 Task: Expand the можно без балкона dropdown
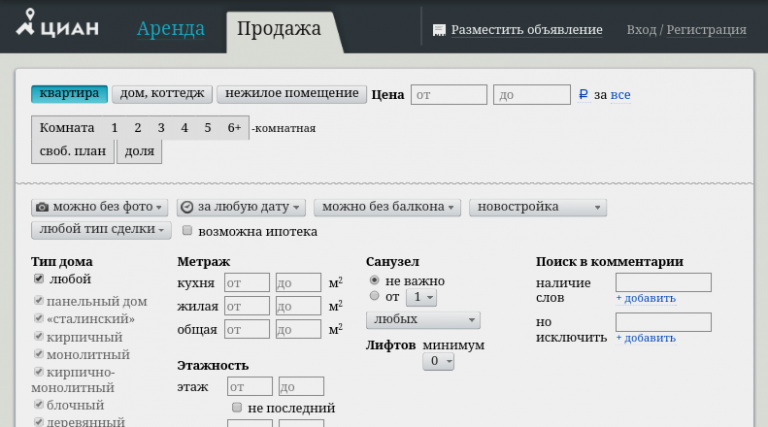click(389, 207)
